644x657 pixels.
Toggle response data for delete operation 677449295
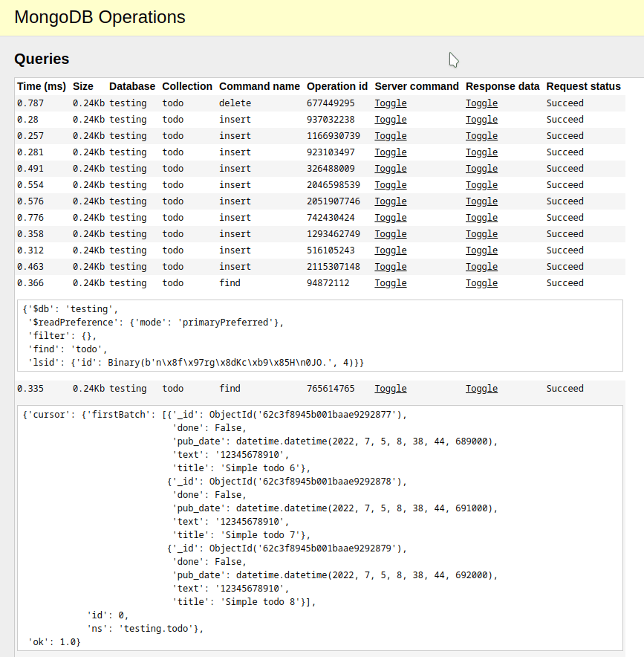pos(481,103)
